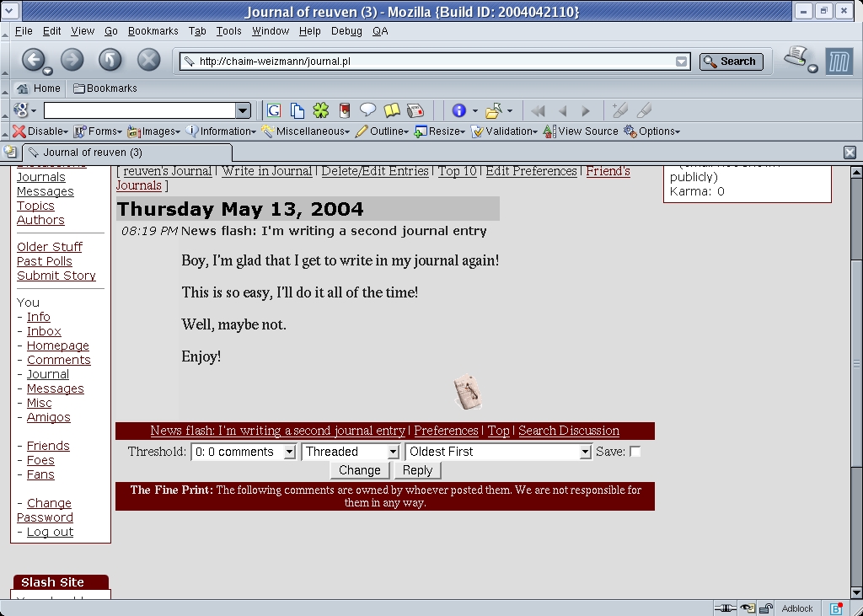Open the Threshold comments dropdown
The height and width of the screenshot is (616, 863).
pos(244,452)
